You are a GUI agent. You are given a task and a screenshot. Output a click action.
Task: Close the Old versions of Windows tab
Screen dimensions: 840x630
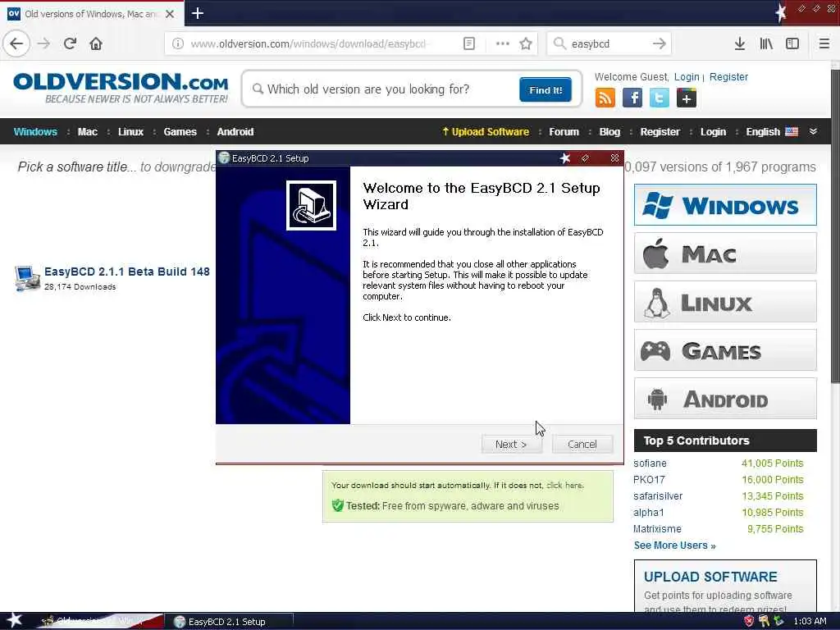click(170, 14)
